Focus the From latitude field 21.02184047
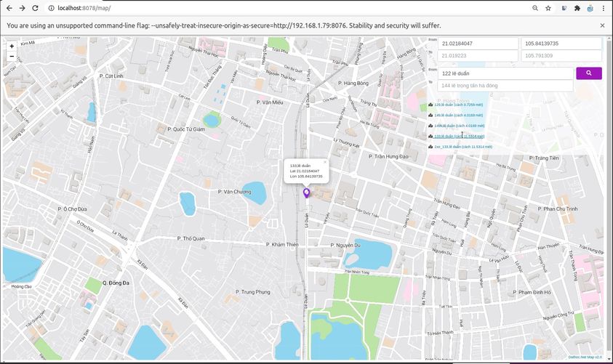The image size is (613, 364). pos(478,44)
